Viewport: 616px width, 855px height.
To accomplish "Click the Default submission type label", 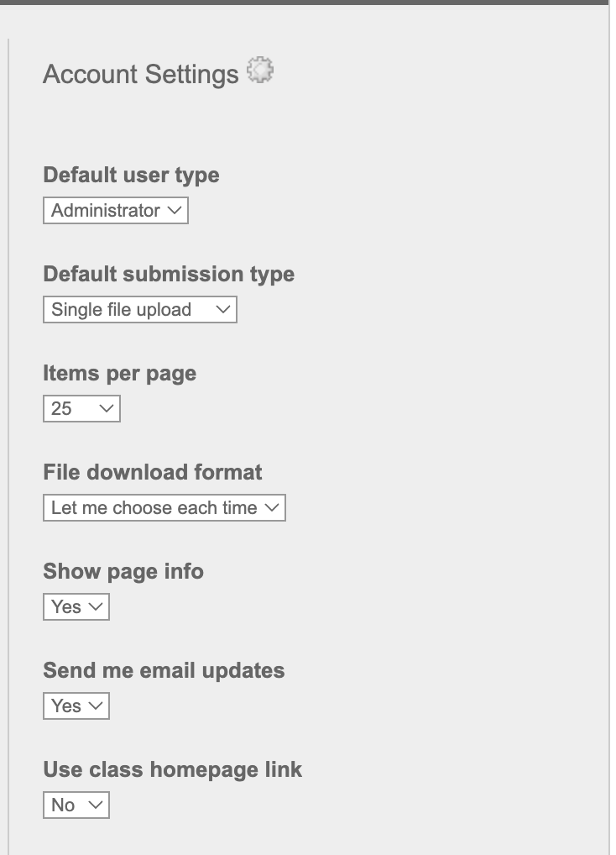I will 169,275.
